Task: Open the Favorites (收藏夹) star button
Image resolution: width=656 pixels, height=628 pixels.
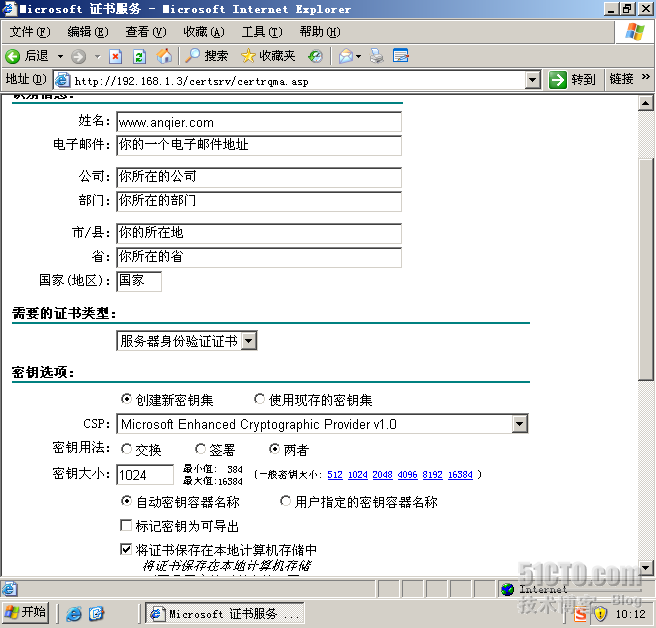Action: coord(268,56)
